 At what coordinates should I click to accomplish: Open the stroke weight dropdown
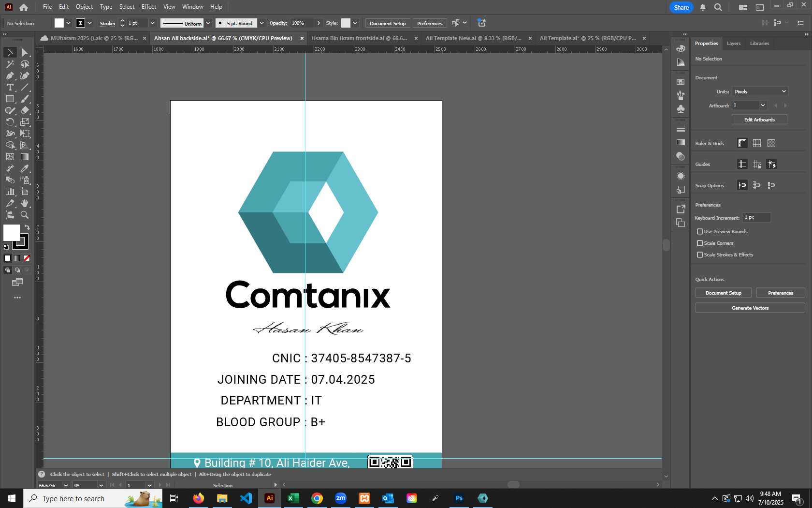[152, 23]
